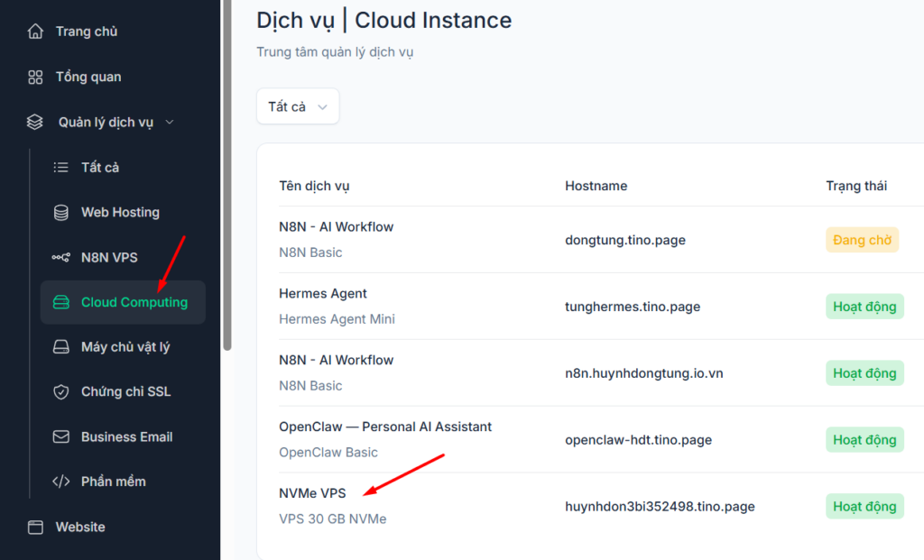Click the grid icon beside Tổng quan
The image size is (924, 560).
[35, 78]
